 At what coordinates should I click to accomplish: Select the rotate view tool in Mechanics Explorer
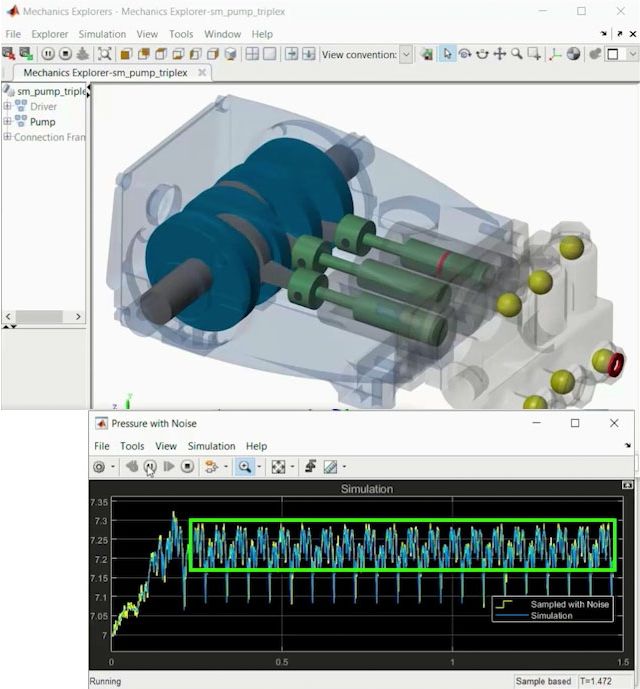465,54
